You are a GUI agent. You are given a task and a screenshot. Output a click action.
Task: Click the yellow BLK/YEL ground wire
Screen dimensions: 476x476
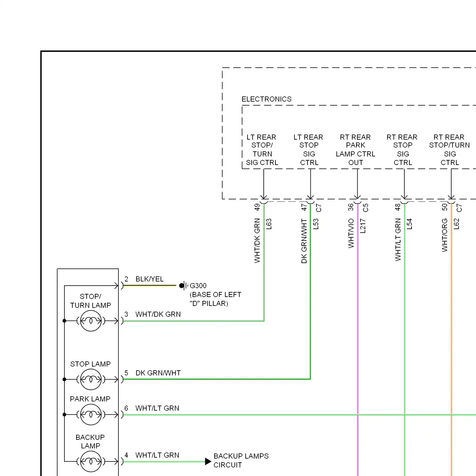tap(149, 286)
